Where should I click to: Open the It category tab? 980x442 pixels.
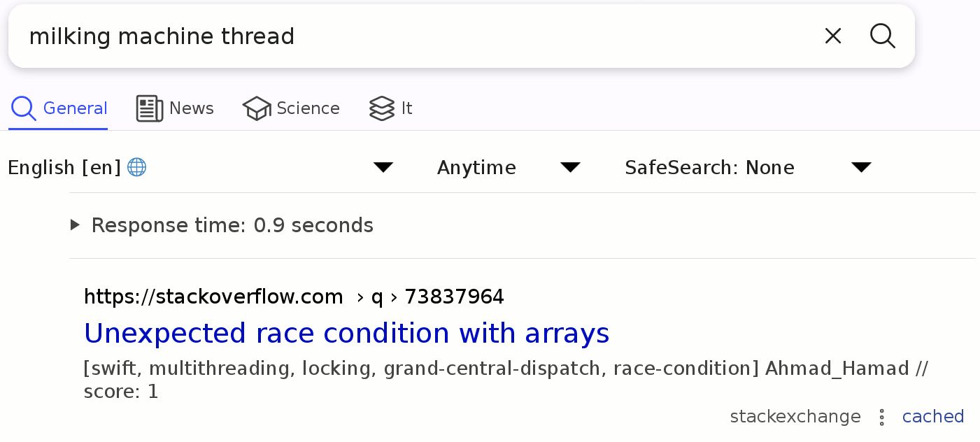[406, 108]
